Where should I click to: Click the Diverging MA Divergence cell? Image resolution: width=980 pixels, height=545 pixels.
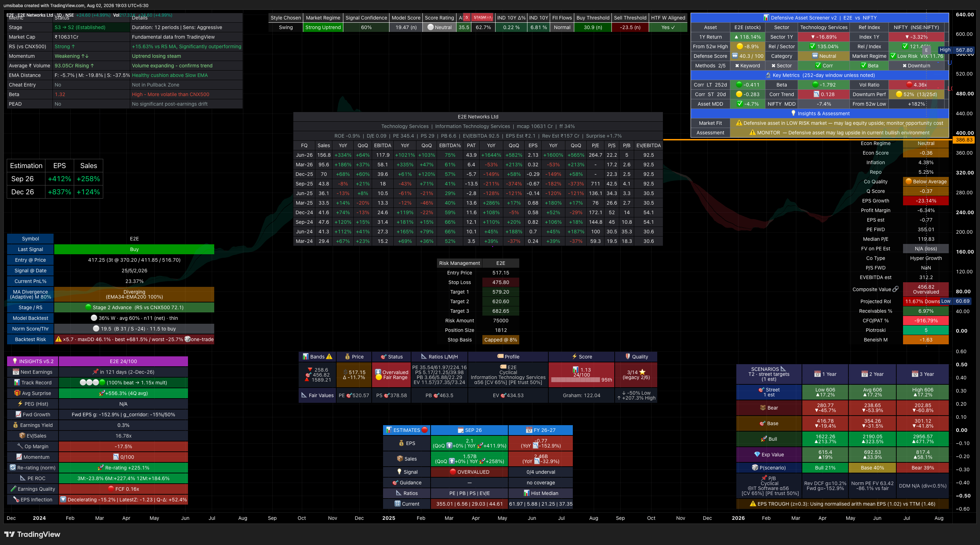pyautogui.click(x=134, y=294)
